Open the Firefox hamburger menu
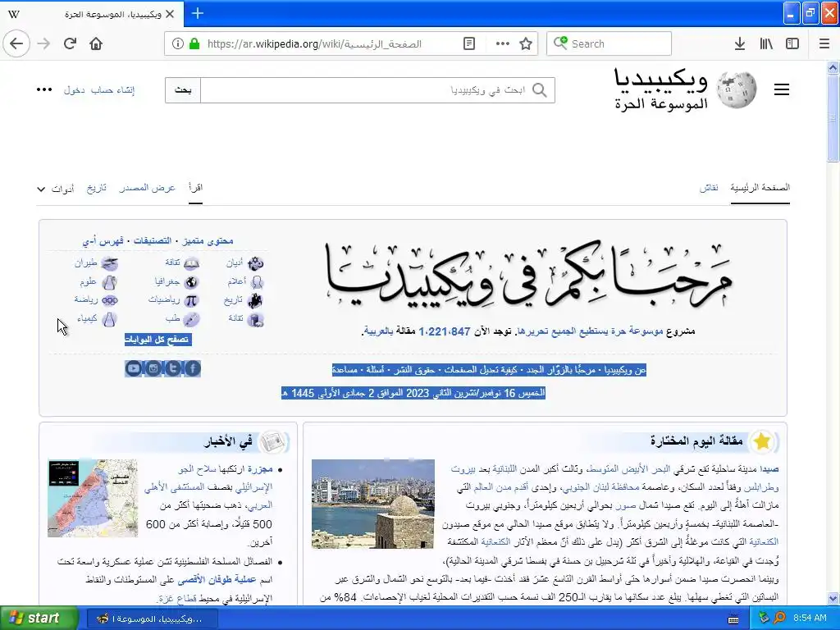 click(824, 43)
